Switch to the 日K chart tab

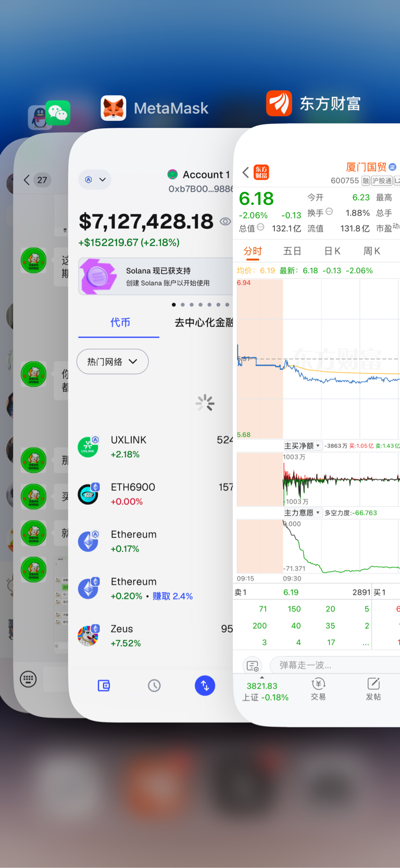coord(332,251)
